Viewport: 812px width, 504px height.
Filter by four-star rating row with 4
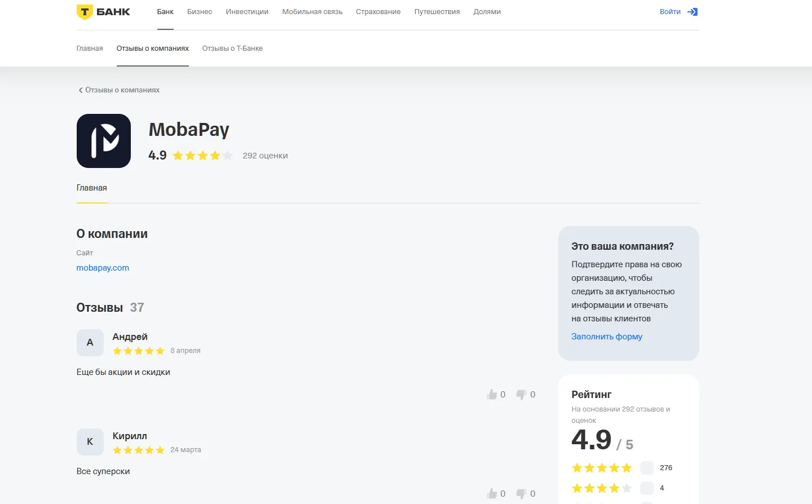click(622, 488)
